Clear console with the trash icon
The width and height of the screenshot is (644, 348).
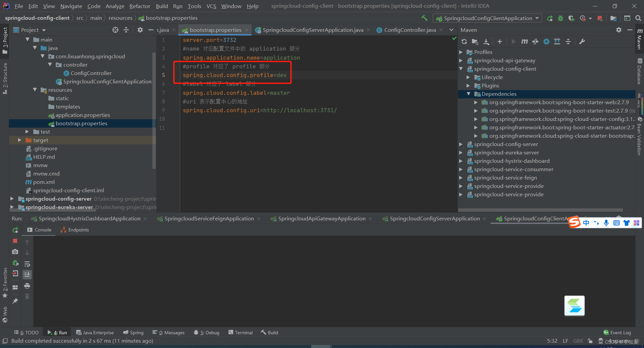[x=27, y=296]
